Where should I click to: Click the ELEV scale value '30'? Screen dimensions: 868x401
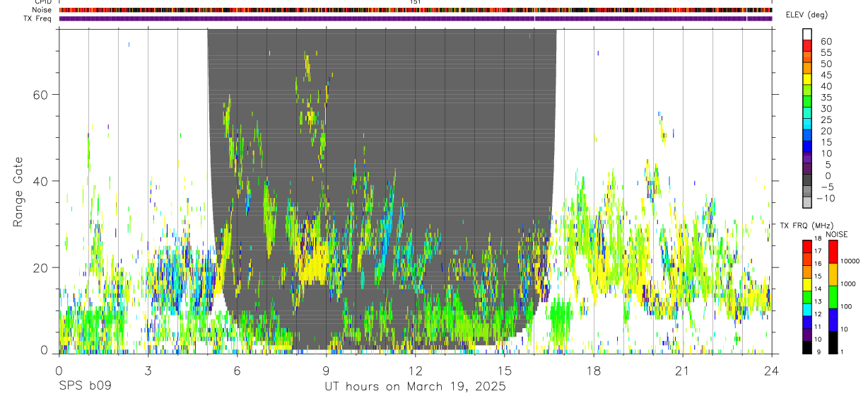(x=825, y=109)
